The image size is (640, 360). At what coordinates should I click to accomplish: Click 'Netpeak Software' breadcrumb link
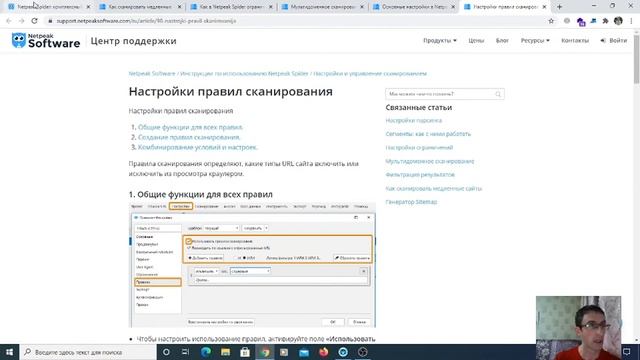coord(152,73)
